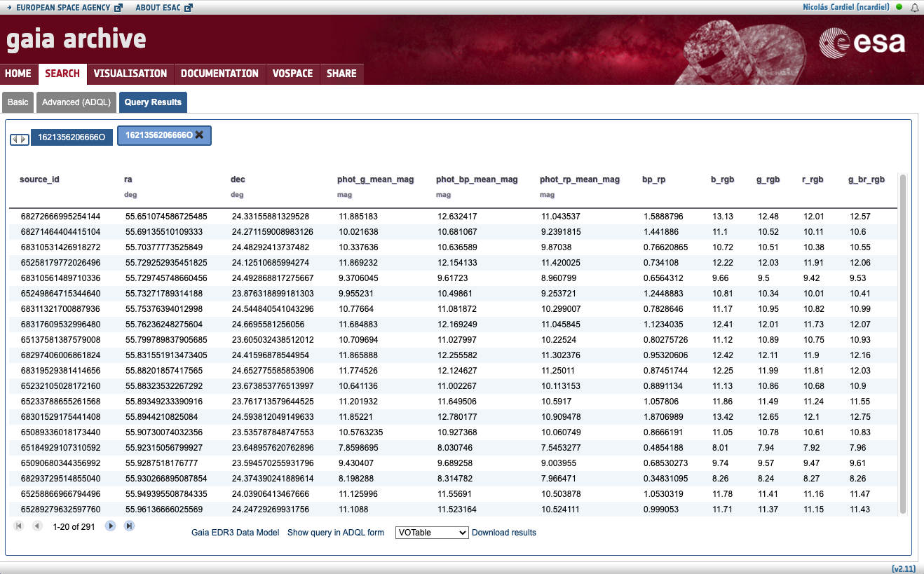The image size is (924, 574).
Task: Click the results table vertical scrollbar
Action: point(903,343)
